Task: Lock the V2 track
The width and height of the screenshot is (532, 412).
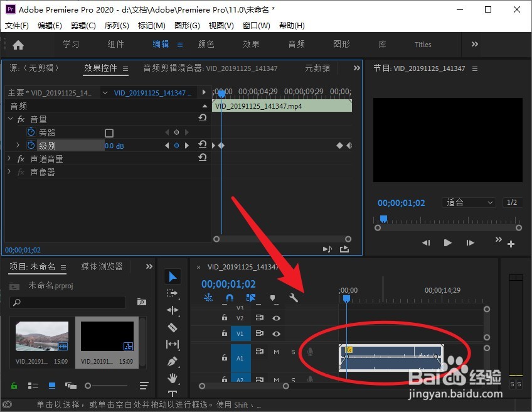Action: 224,318
